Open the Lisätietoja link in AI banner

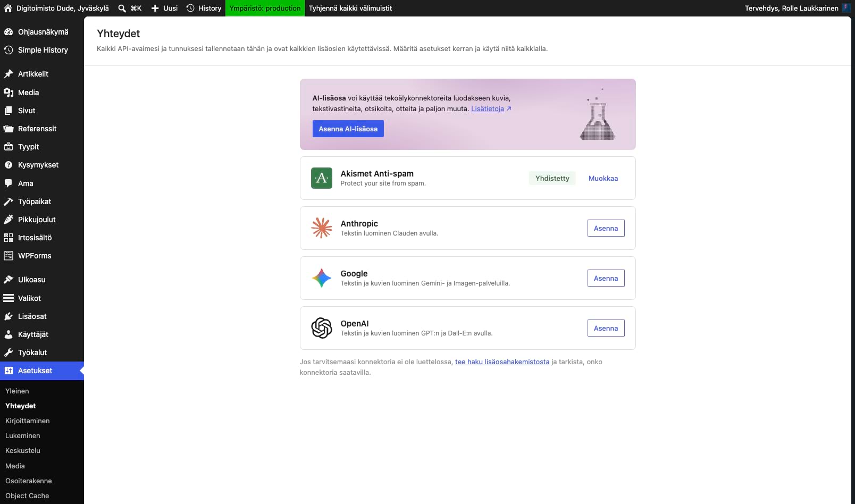491,108
